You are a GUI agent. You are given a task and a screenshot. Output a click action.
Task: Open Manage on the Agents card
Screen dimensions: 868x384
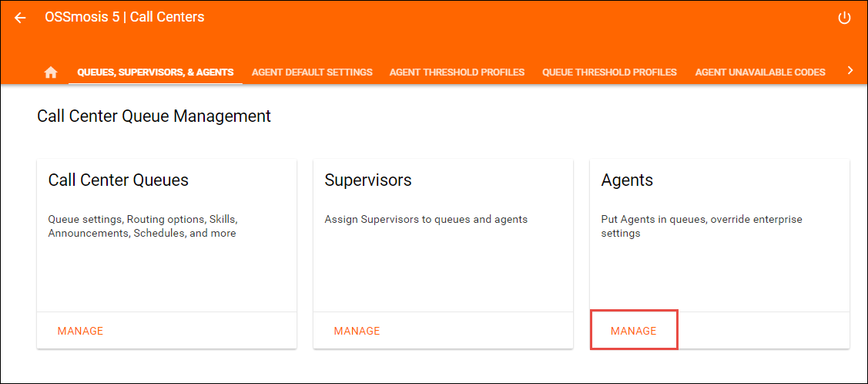pyautogui.click(x=633, y=331)
